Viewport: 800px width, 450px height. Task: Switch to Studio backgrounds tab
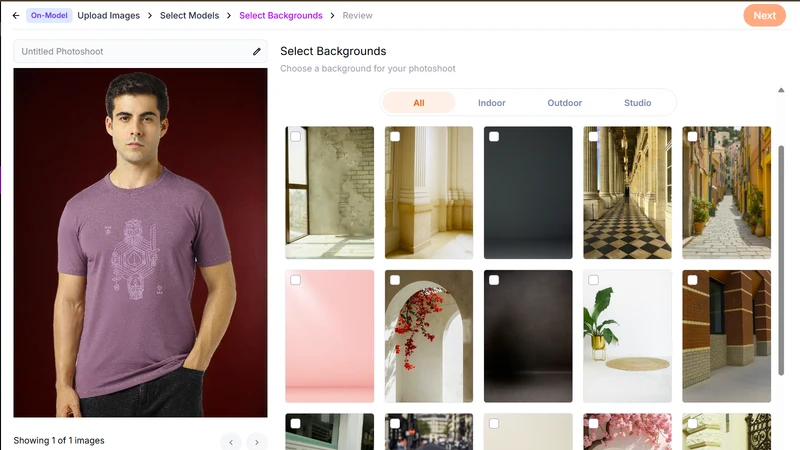[637, 103]
